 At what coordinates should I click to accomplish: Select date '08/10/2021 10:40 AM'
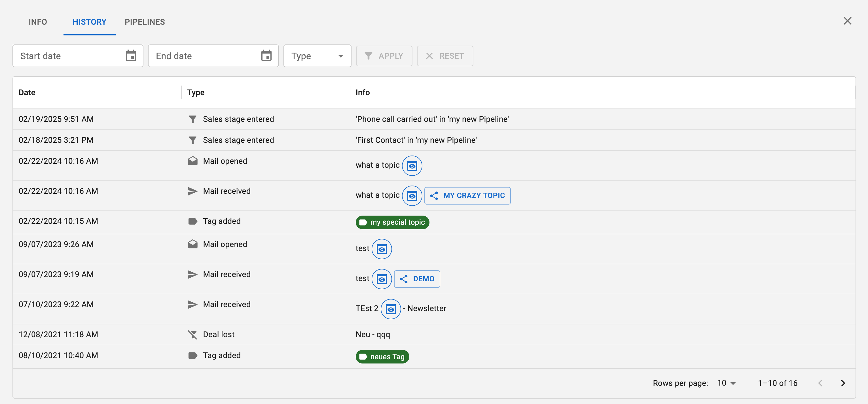click(58, 356)
